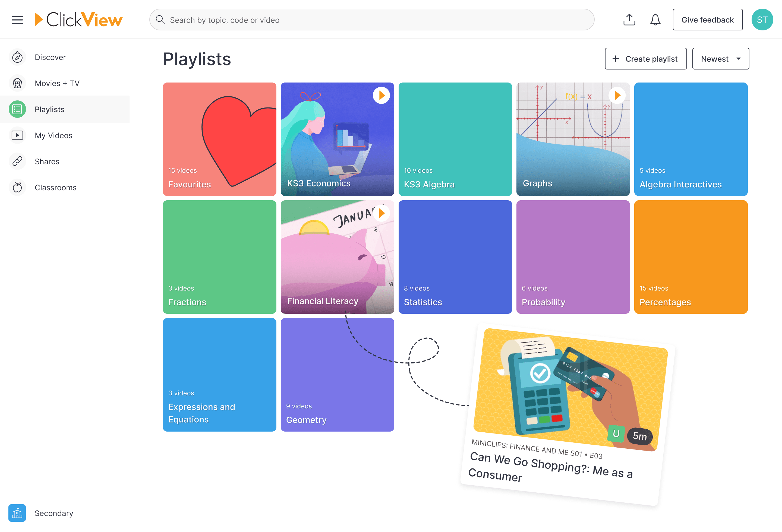Screen dimensions: 782x532
Task: Open the Newest sort dropdown
Action: click(x=720, y=59)
